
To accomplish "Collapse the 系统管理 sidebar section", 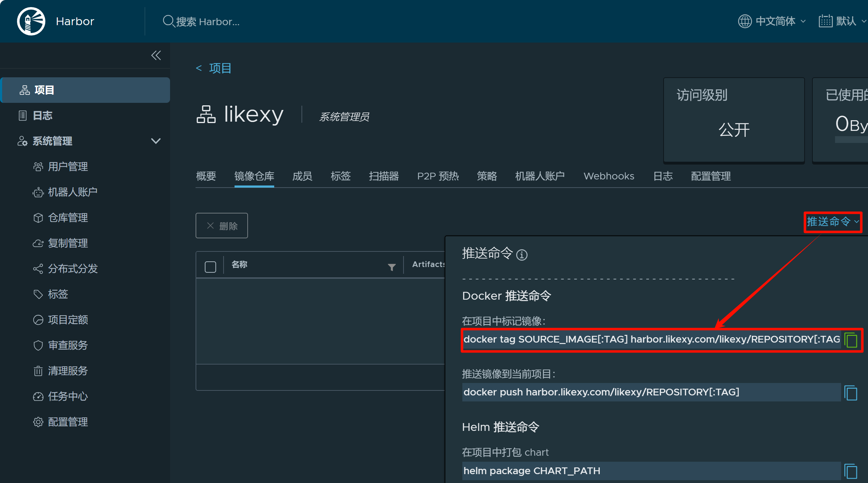I will tap(156, 141).
